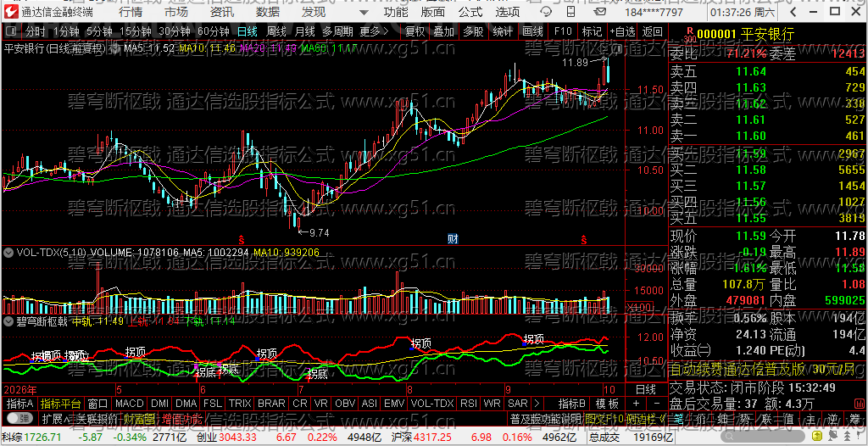Screen dimensions: 868x446
Task: Click the plus zoom button next to 模板
Action: pos(636,404)
